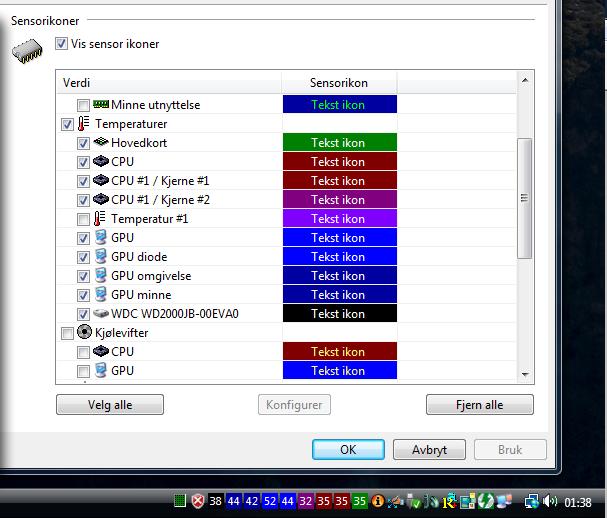Viewport: 607px width, 518px height.
Task: Open the yellow K tray icon
Action: pyautogui.click(x=450, y=501)
